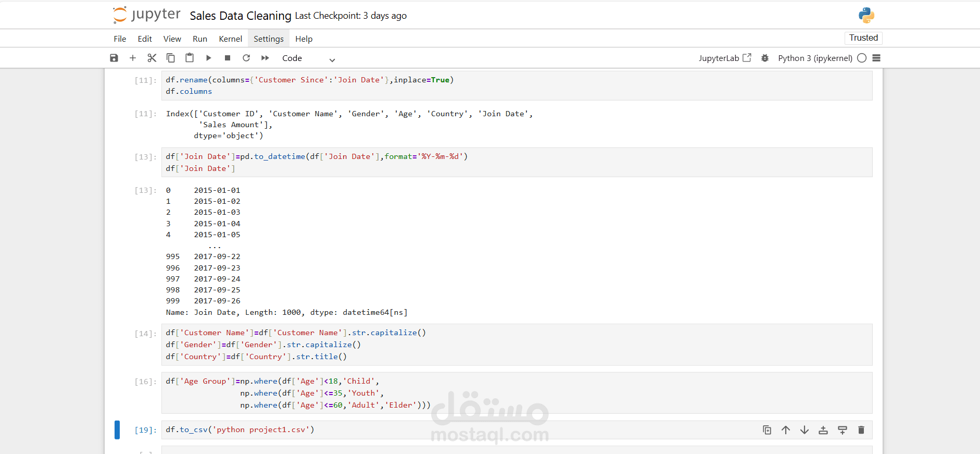Open the cell type dropdown showing Code

(x=308, y=58)
